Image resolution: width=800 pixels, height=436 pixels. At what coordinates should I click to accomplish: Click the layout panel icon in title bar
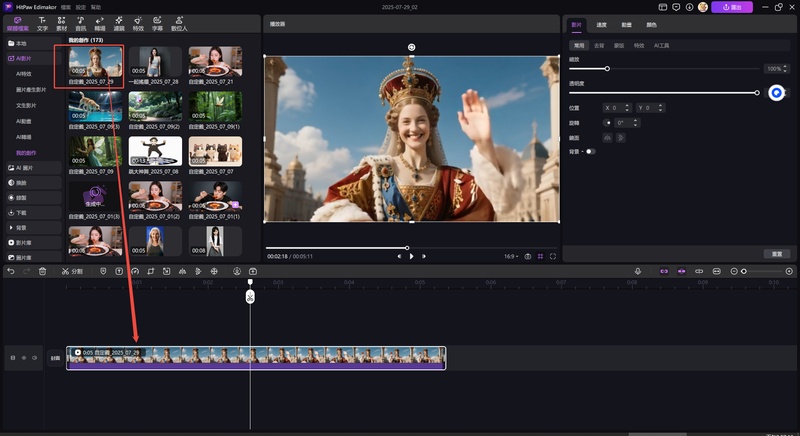(663, 7)
